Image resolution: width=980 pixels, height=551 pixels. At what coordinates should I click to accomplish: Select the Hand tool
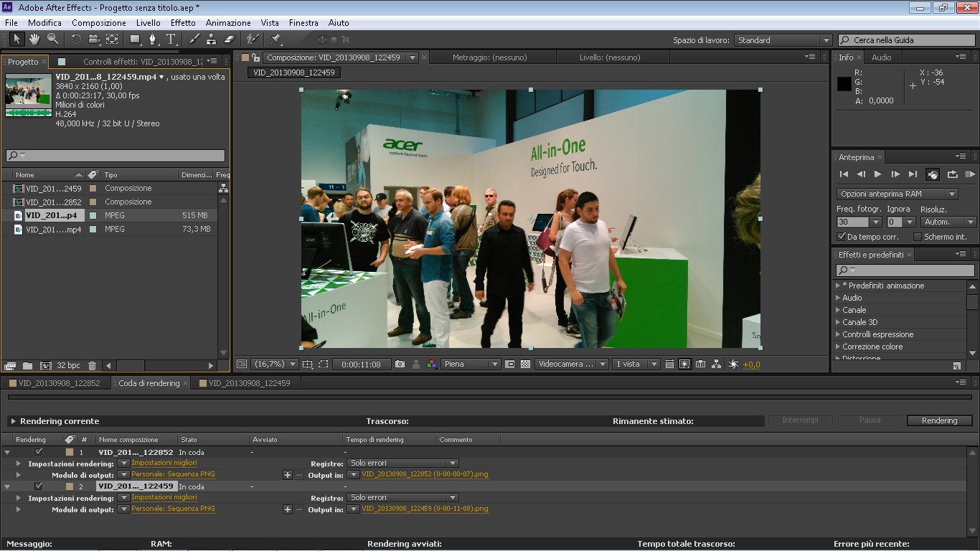click(x=34, y=39)
